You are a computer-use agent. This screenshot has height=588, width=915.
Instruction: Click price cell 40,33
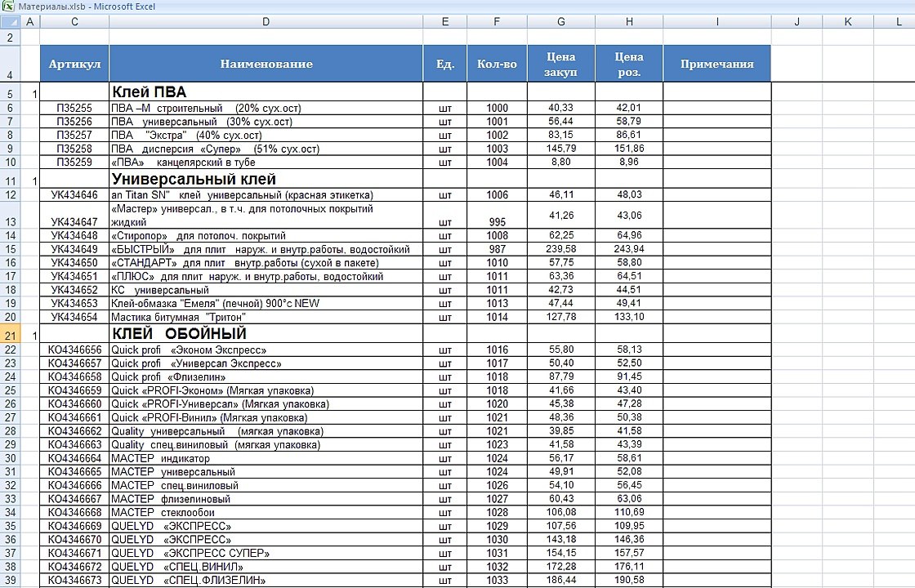(x=560, y=108)
